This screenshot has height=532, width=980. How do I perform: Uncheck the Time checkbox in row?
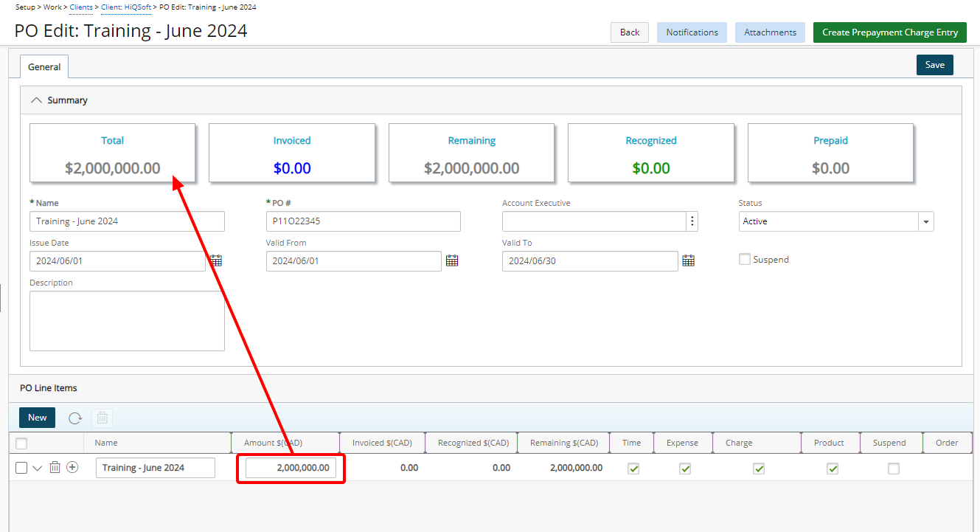pyautogui.click(x=633, y=468)
